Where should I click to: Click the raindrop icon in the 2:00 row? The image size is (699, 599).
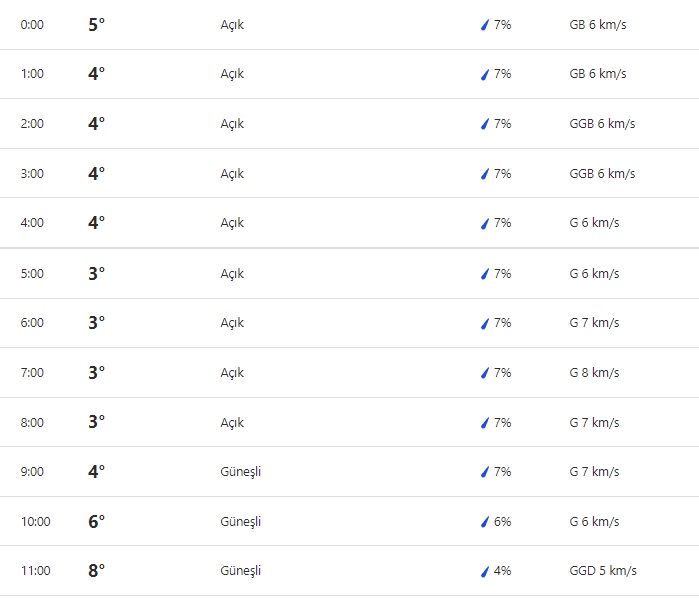point(485,124)
